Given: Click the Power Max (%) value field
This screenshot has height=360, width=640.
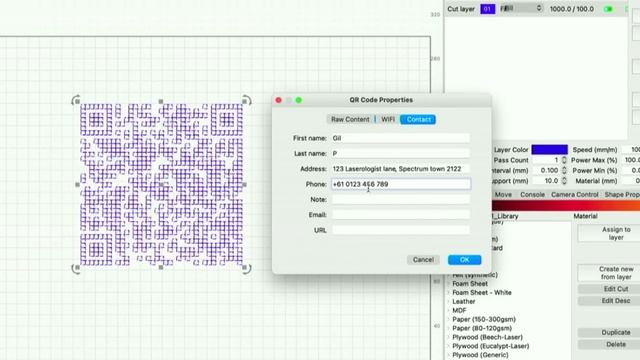Looking at the screenshot, I should coord(631,160).
